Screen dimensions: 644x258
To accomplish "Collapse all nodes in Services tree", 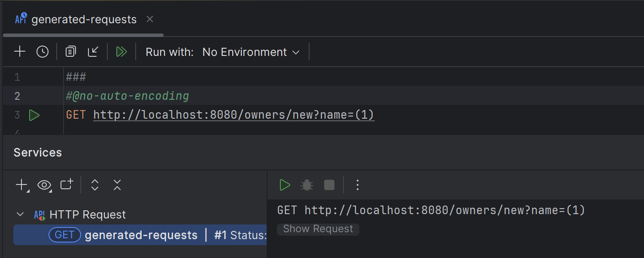I will click(x=117, y=185).
